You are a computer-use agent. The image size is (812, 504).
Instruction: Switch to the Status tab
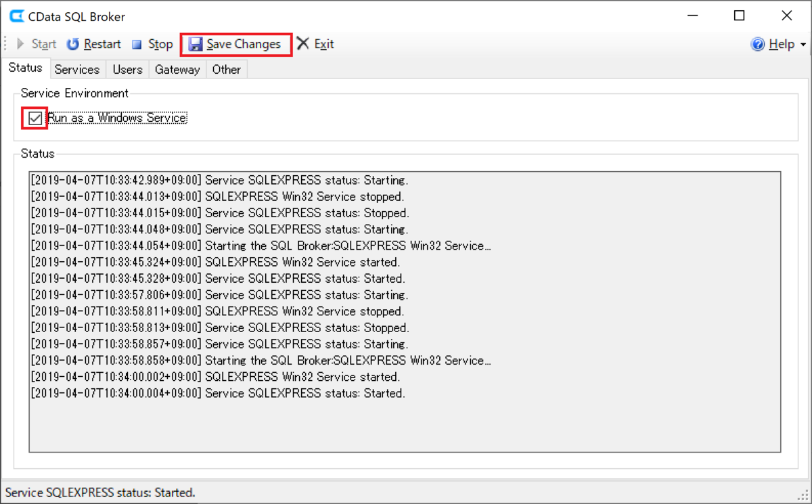(x=26, y=68)
